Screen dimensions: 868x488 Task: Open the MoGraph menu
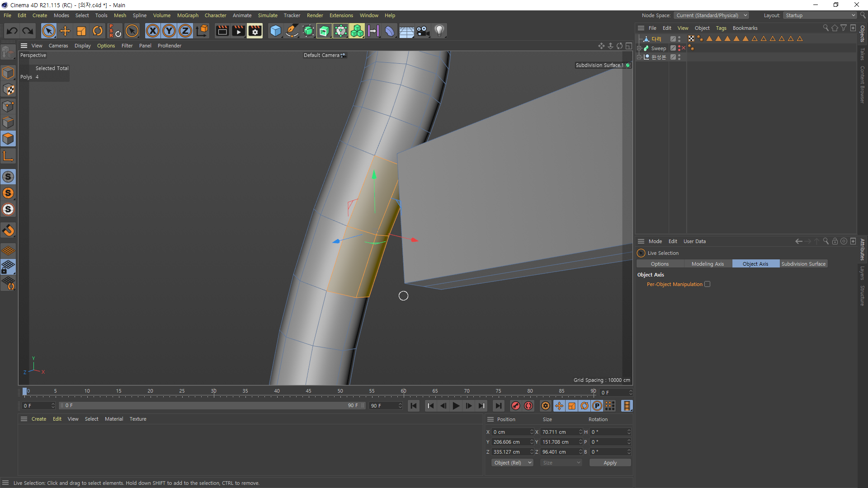[188, 15]
